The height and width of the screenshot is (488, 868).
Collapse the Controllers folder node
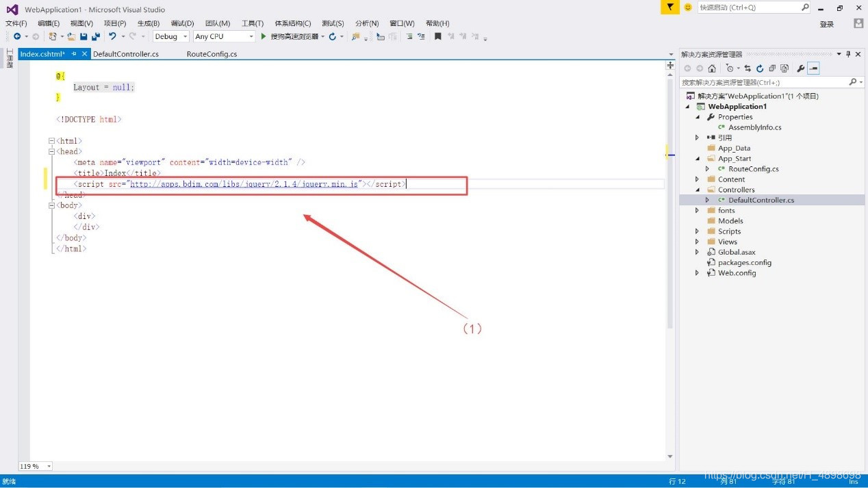pos(698,190)
